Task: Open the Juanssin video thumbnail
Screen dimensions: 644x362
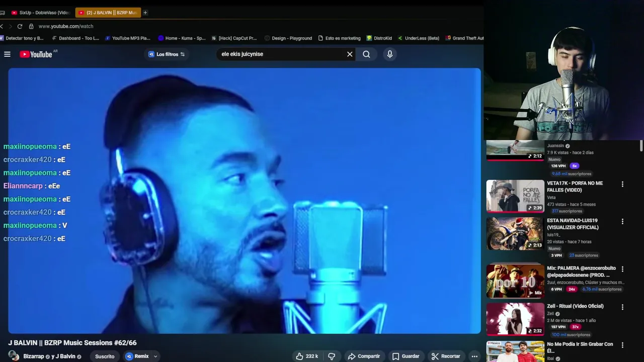Action: point(515,151)
